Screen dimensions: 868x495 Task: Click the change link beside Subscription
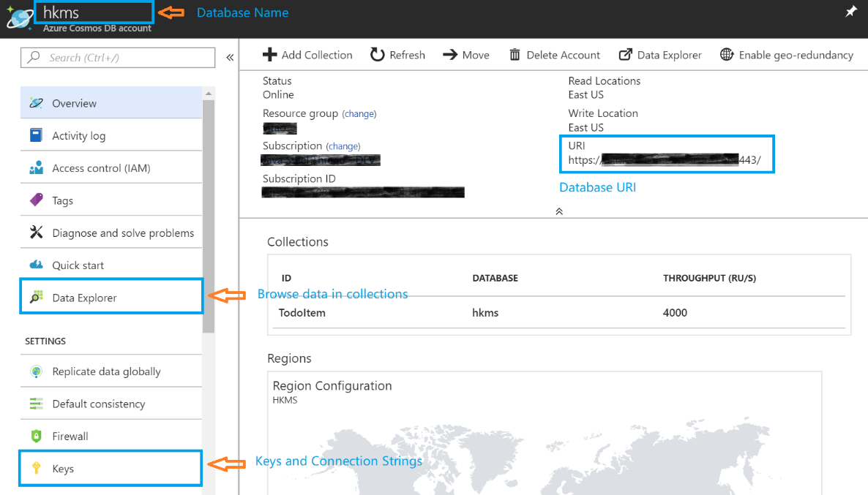343,146
